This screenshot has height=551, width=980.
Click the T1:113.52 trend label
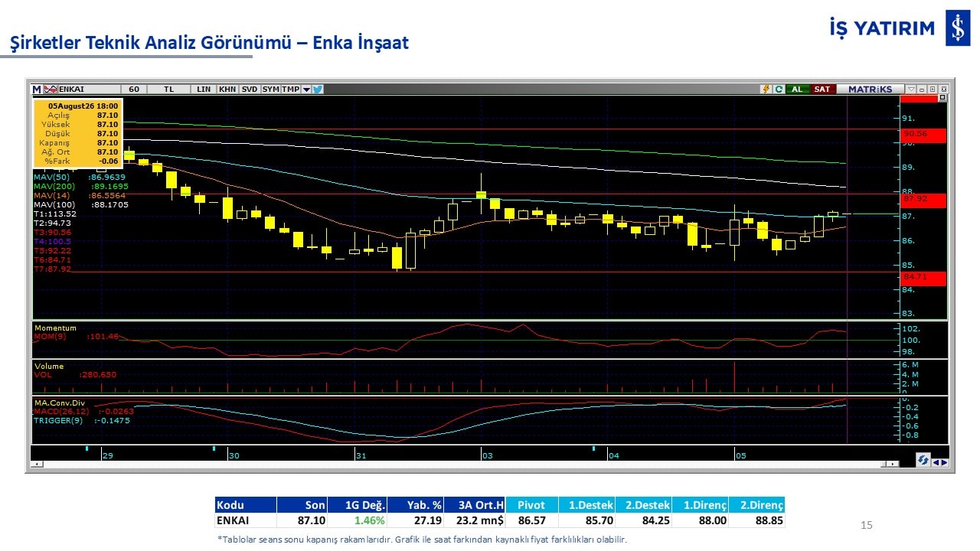click(x=54, y=214)
